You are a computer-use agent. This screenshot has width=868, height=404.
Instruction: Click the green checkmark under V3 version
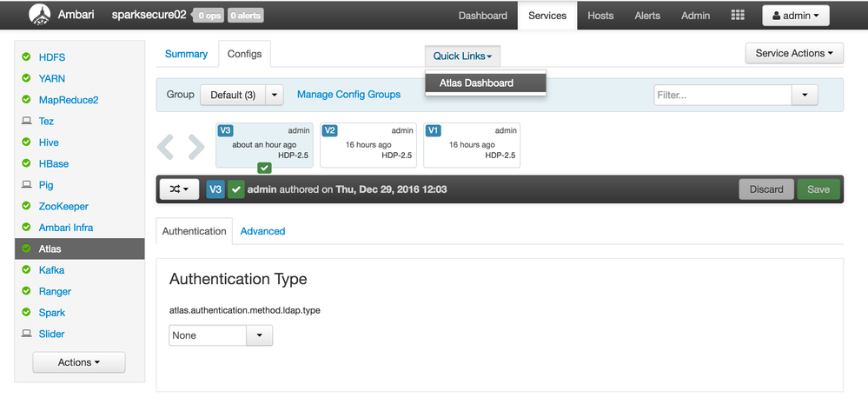264,168
